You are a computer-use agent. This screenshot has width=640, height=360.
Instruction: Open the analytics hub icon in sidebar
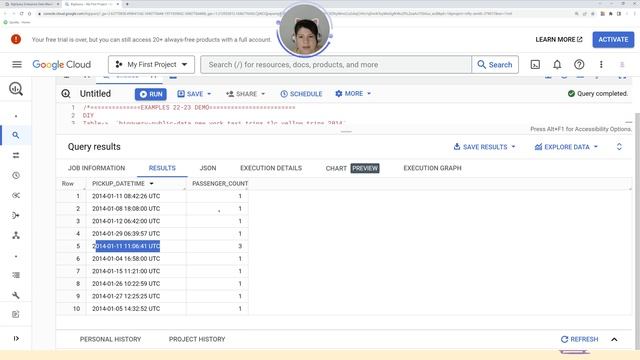(x=16, y=195)
